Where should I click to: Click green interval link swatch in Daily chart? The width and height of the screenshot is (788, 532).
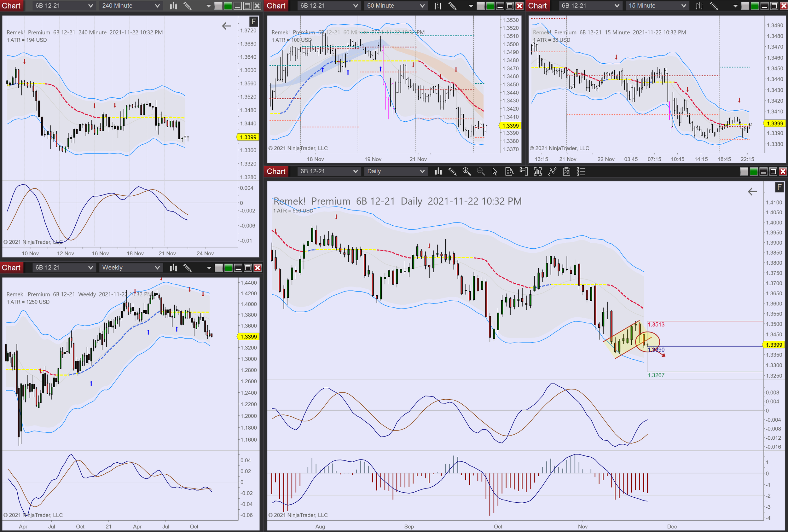[x=753, y=171]
